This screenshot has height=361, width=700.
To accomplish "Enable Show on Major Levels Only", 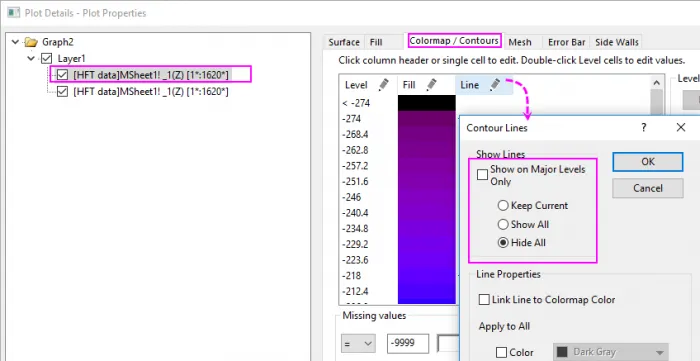I will tap(482, 174).
